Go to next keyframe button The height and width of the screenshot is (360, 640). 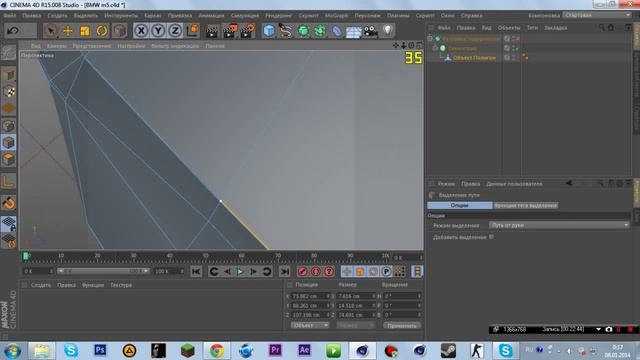coord(267,271)
